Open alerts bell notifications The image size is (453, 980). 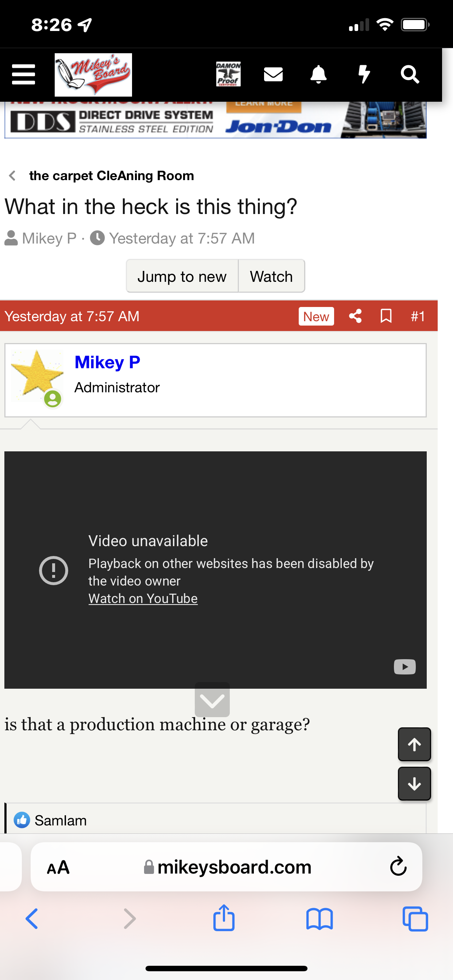click(x=318, y=74)
